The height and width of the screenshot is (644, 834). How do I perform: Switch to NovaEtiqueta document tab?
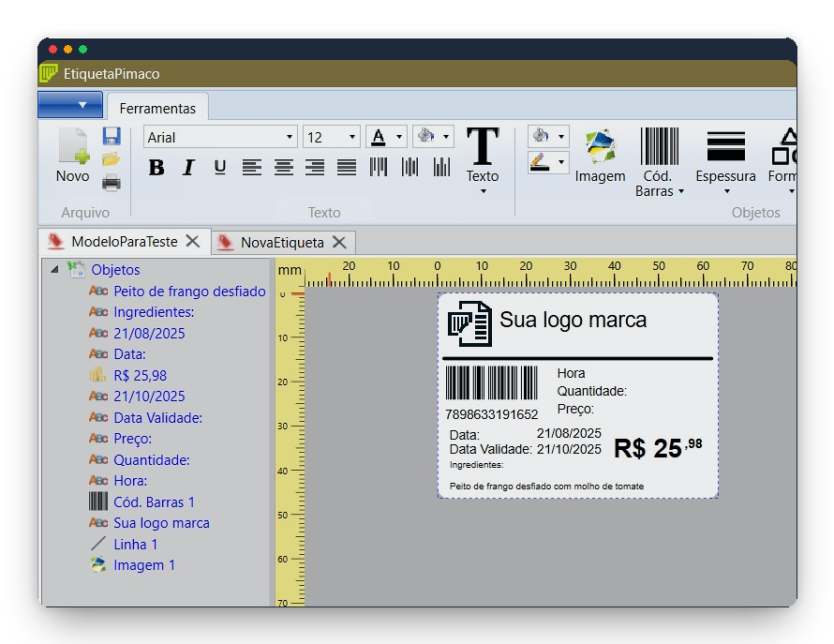282,243
